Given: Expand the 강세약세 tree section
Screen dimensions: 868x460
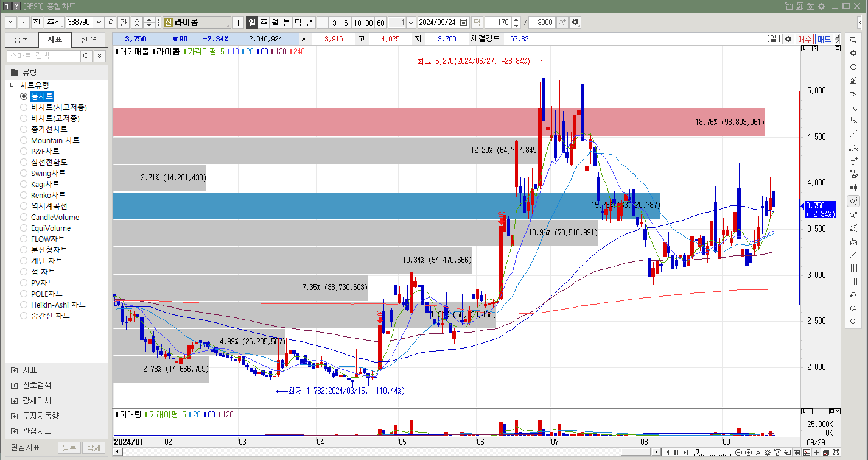Looking at the screenshot, I should [14, 401].
